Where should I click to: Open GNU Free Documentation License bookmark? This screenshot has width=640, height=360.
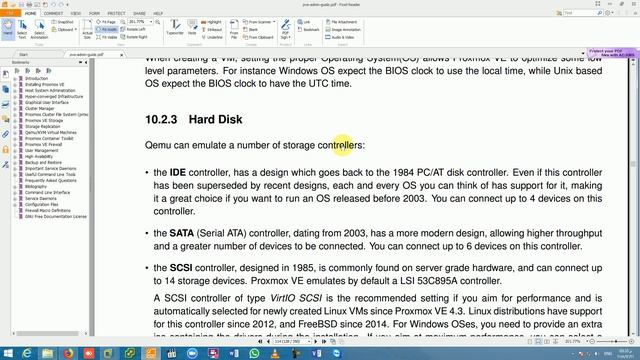pyautogui.click(x=56, y=216)
